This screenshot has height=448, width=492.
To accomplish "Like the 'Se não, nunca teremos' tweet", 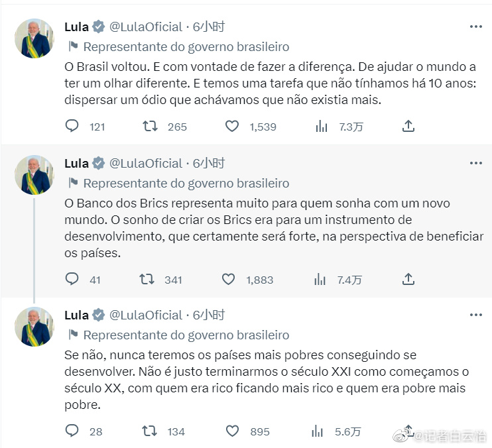I will tap(232, 431).
